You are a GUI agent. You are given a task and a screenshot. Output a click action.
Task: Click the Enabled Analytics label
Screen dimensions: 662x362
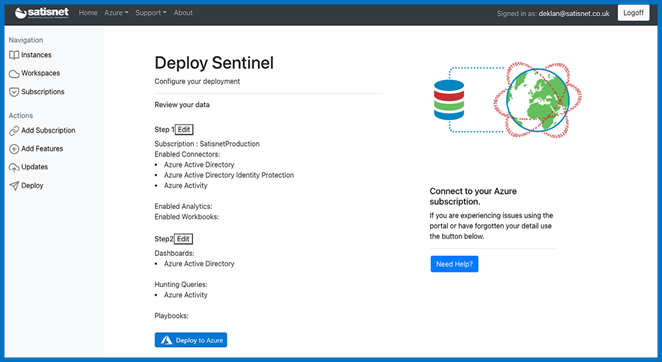(x=183, y=207)
